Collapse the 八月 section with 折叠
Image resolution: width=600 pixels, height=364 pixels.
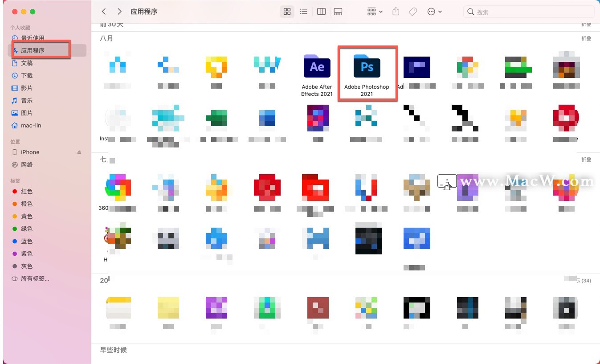point(586,39)
